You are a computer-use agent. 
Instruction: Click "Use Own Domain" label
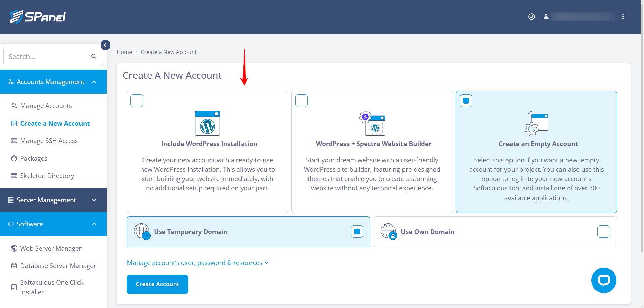[428, 232]
